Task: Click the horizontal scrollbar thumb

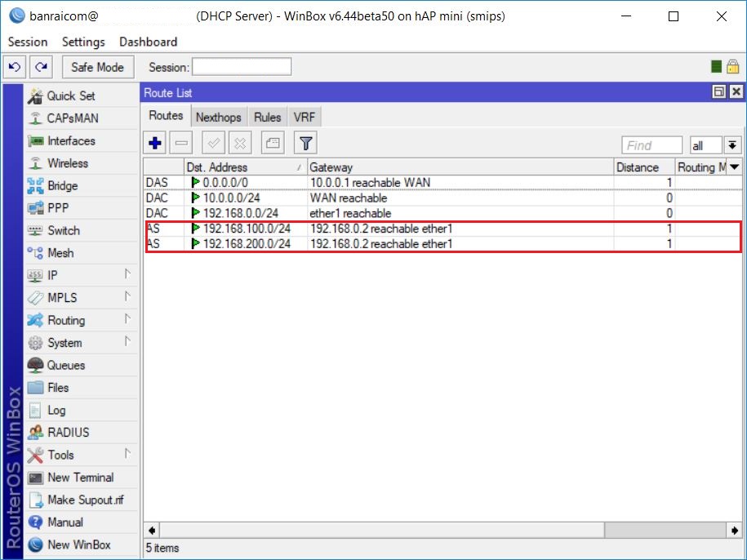Action: [382, 530]
